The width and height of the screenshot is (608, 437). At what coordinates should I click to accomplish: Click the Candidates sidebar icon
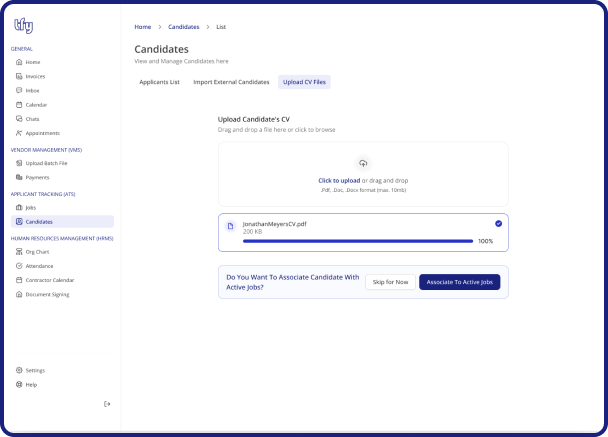tap(19, 221)
